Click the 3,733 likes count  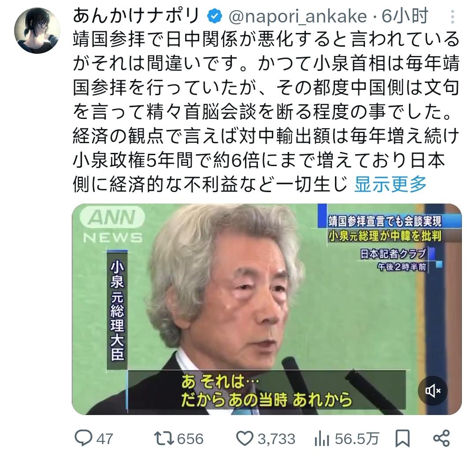tap(276, 439)
